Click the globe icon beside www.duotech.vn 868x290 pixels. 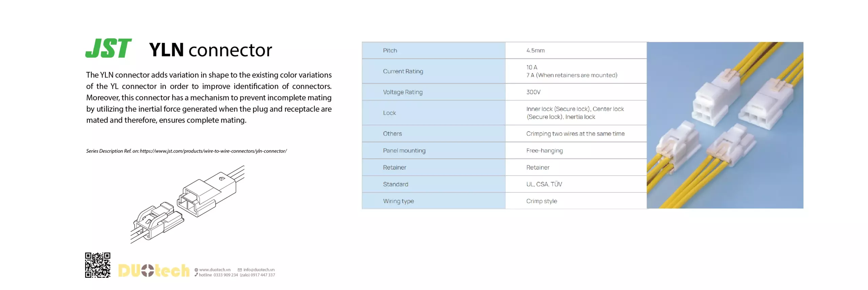click(196, 270)
